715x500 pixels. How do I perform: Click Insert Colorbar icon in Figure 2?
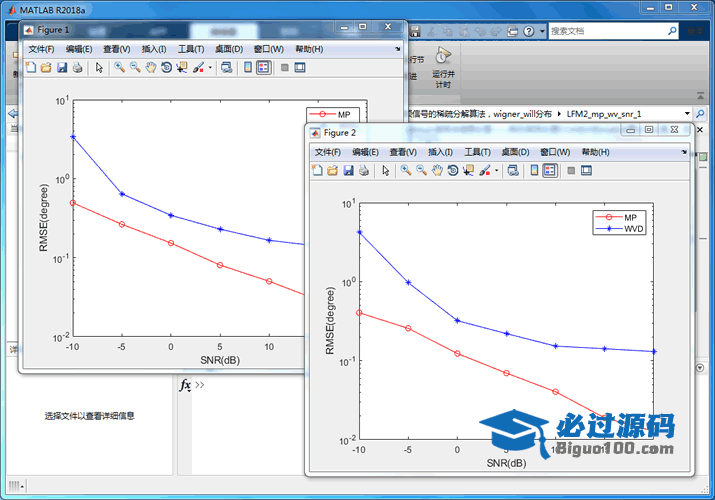[534, 170]
